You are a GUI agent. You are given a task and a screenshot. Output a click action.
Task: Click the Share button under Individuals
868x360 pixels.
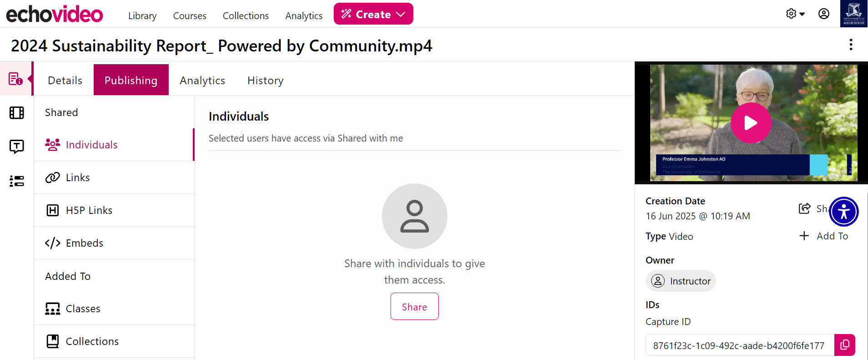(414, 306)
